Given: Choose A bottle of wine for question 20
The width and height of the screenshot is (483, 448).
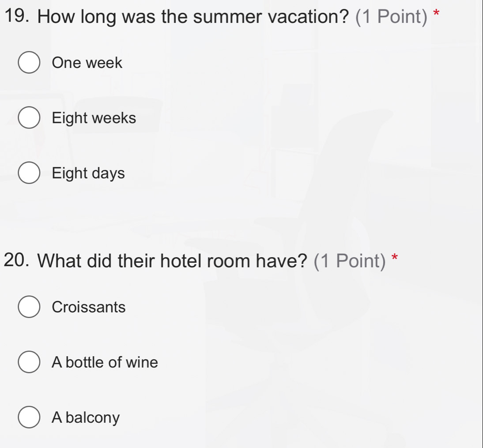Looking at the screenshot, I should pos(29,362).
